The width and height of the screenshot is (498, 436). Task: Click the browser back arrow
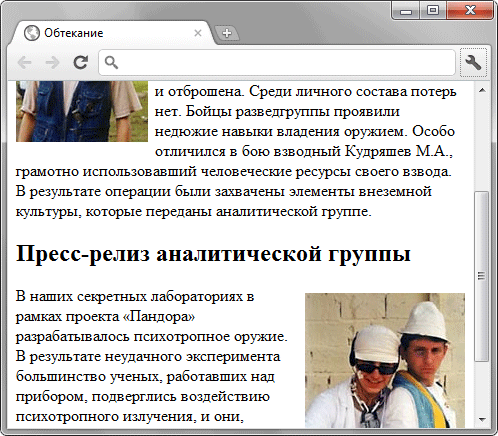pos(25,62)
